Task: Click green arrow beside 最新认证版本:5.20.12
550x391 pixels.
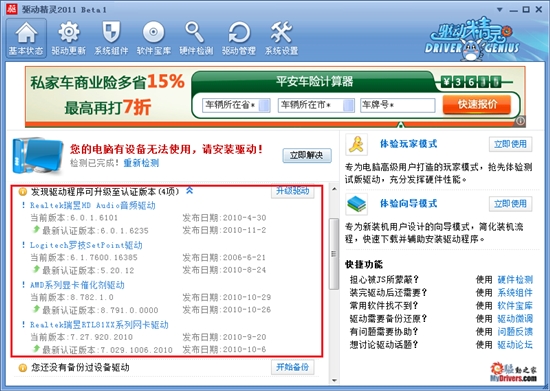Action: [36, 269]
